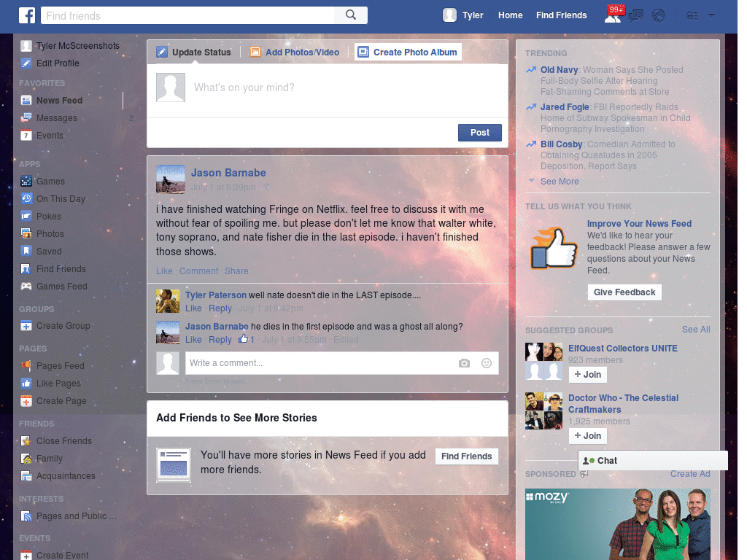This screenshot has height=560, width=747.
Task: Go to Home in the top bar
Action: click(x=510, y=15)
